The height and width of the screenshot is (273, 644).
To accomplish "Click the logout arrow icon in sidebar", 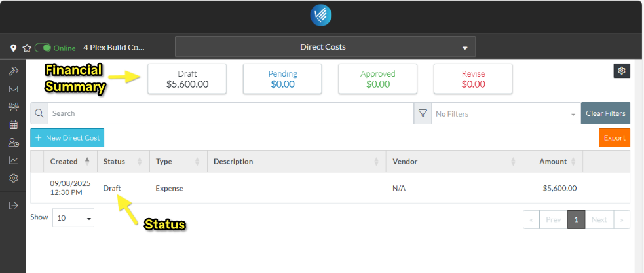I will coord(13,205).
